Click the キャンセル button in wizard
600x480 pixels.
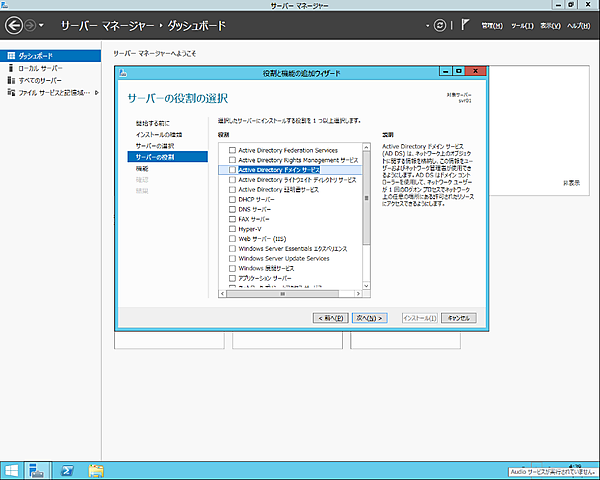pos(459,317)
